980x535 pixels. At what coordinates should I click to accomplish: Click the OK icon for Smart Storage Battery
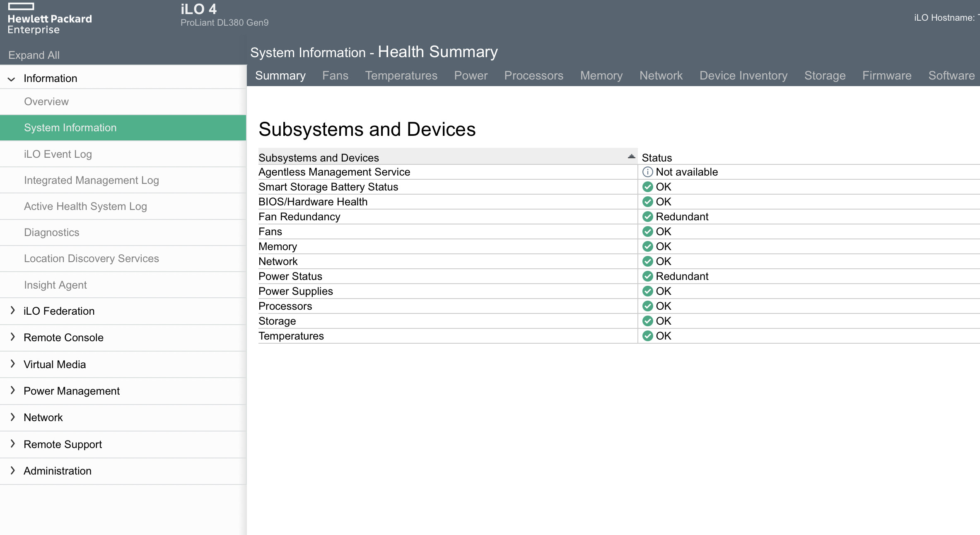click(647, 187)
